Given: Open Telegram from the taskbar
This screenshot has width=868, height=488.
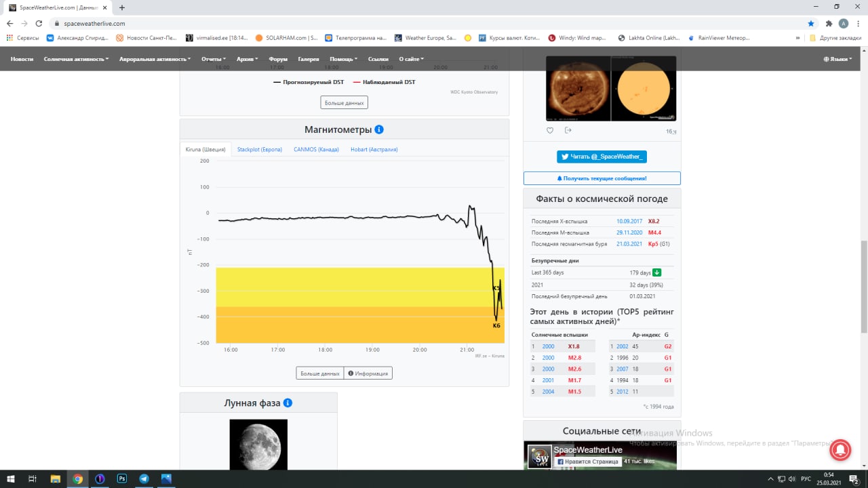Looking at the screenshot, I should click(144, 479).
